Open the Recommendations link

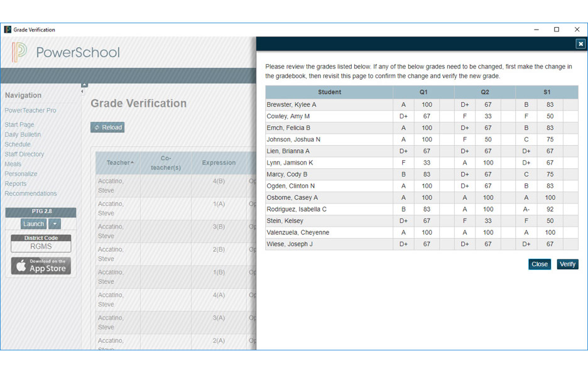pyautogui.click(x=31, y=193)
